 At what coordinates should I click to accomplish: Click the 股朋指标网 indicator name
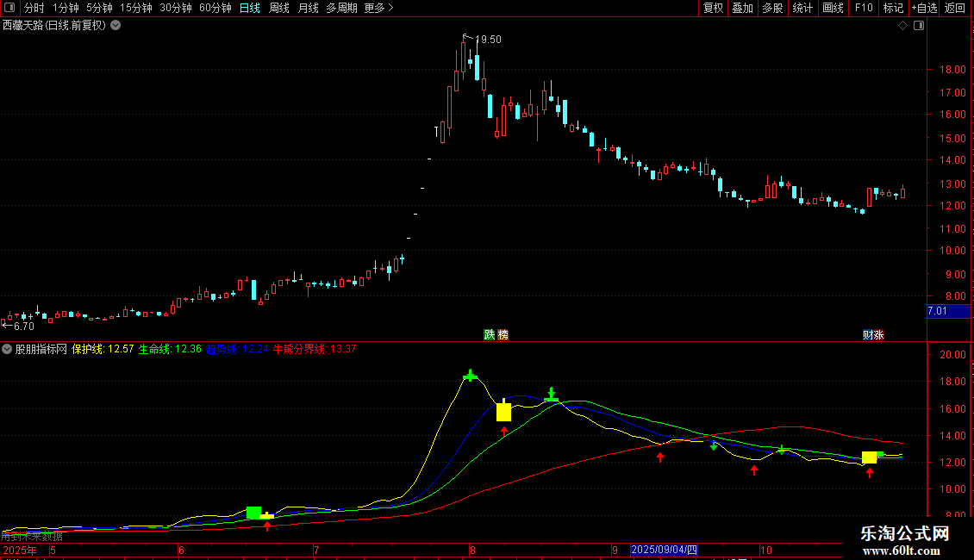(x=41, y=349)
